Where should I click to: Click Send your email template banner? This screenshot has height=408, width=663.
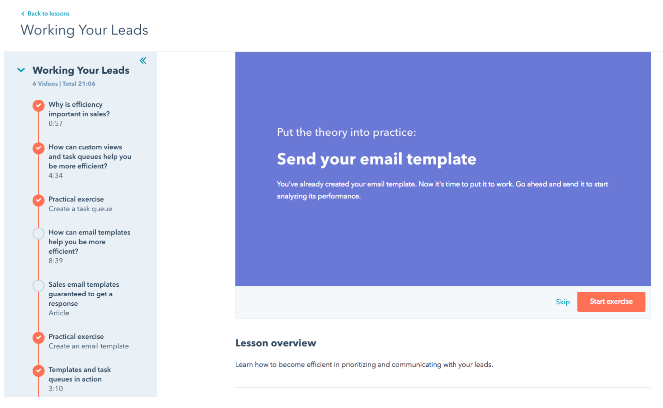coord(376,159)
